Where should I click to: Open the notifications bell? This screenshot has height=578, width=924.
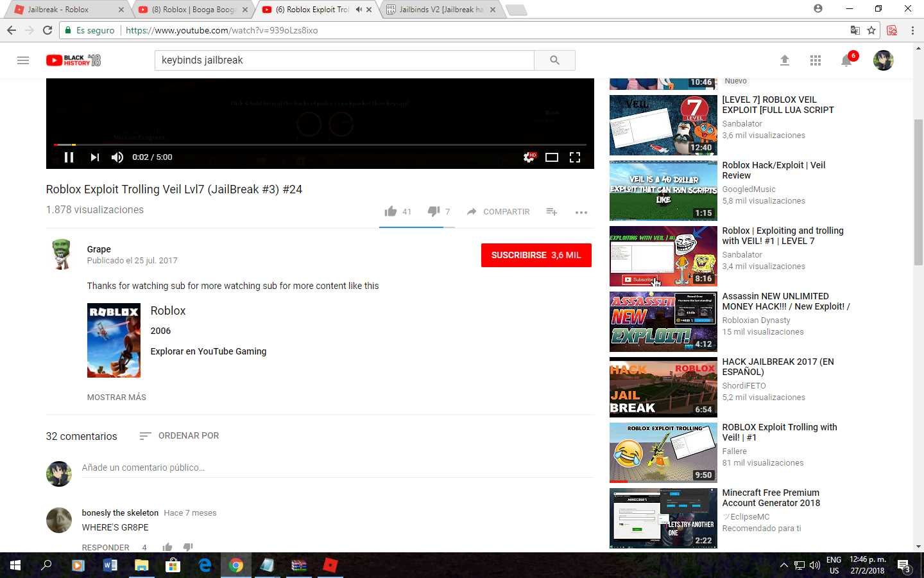coord(847,60)
